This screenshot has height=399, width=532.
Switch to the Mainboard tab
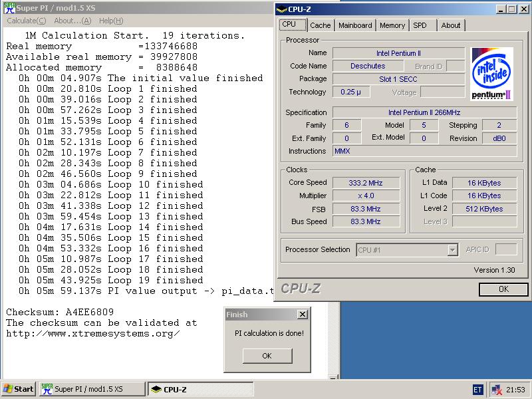(355, 25)
